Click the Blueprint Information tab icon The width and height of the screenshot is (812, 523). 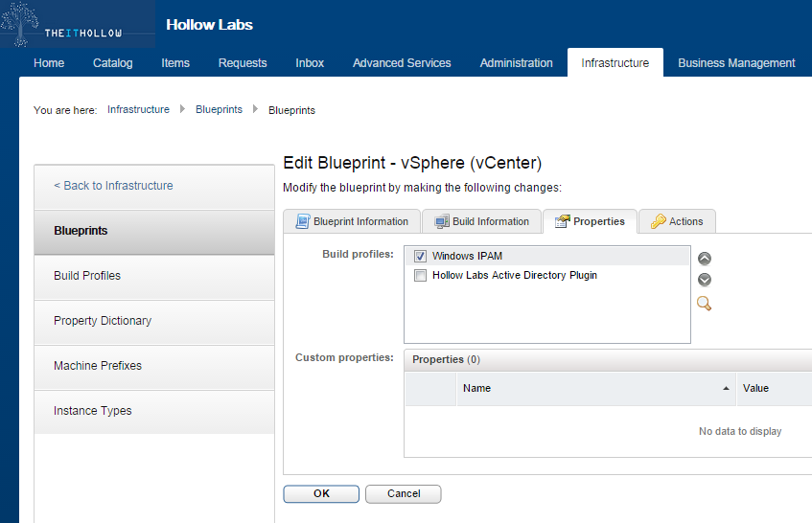(x=302, y=221)
